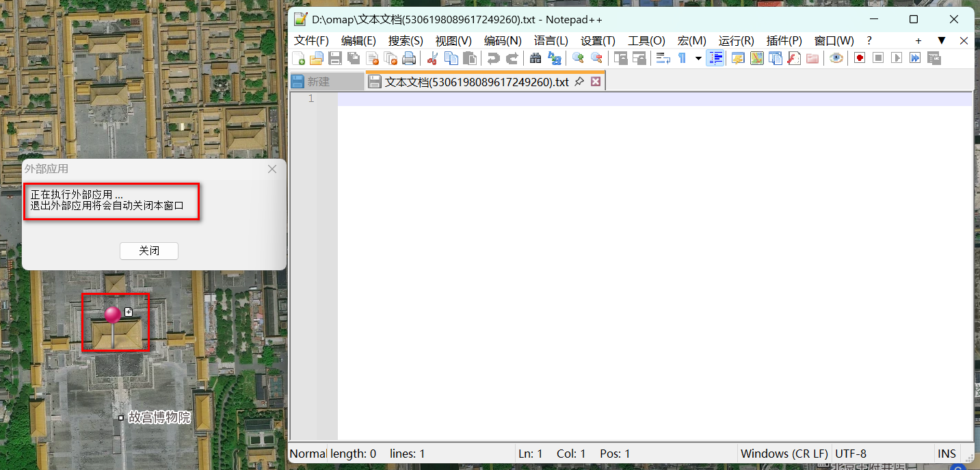Open the 设置(T) menu
Image resolution: width=980 pixels, height=470 pixels.
[x=598, y=41]
